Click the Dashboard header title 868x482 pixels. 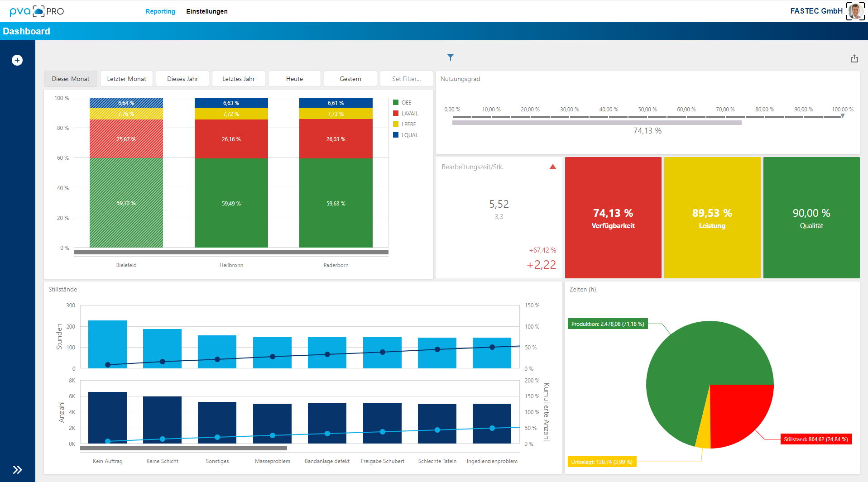pos(26,31)
